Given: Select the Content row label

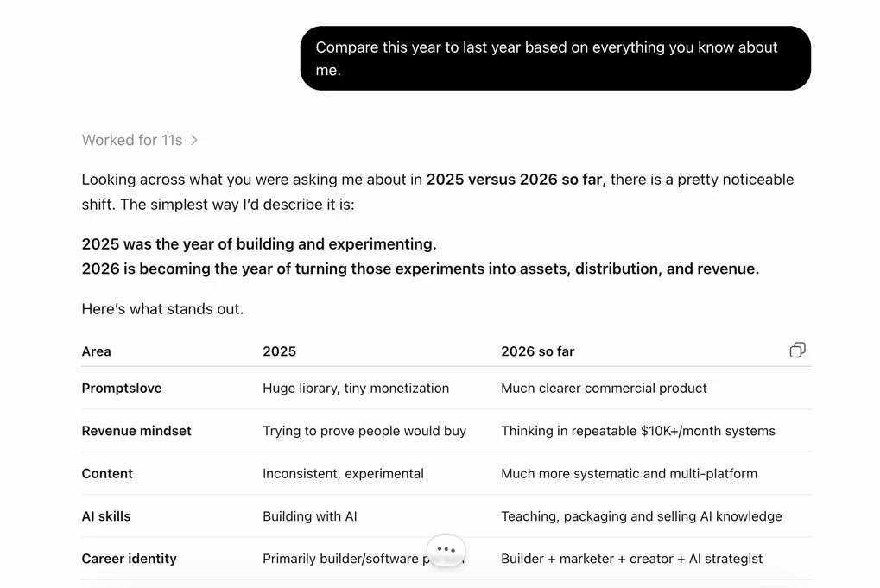Looking at the screenshot, I should (107, 473).
